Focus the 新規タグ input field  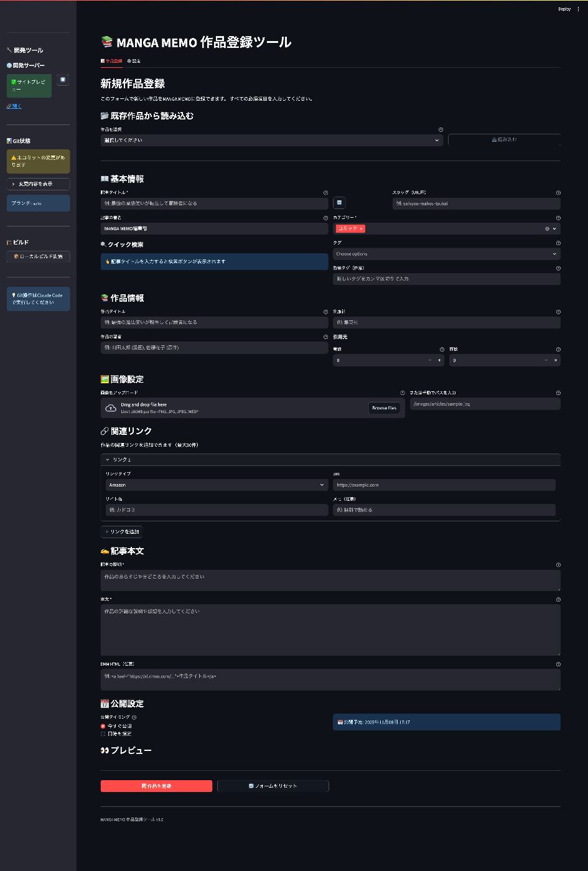click(x=447, y=279)
